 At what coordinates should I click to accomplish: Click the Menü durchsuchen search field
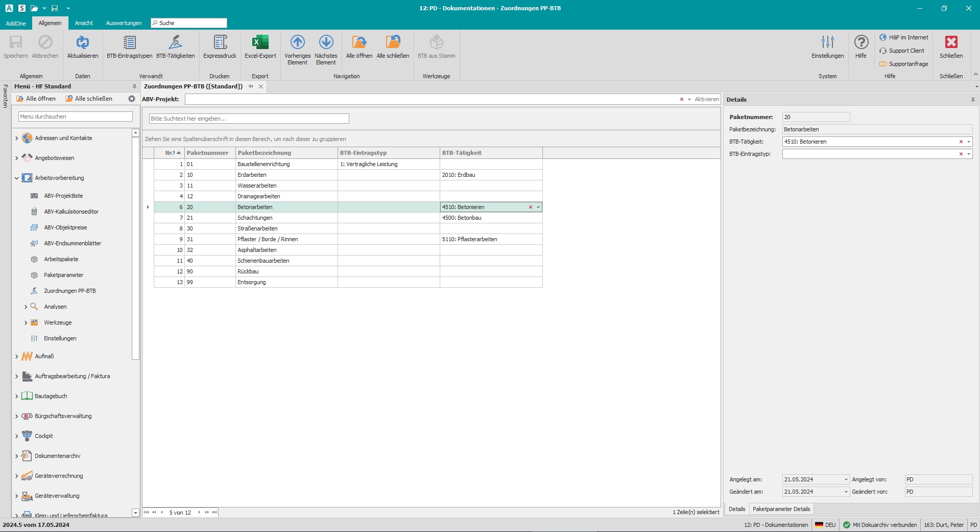coord(76,117)
